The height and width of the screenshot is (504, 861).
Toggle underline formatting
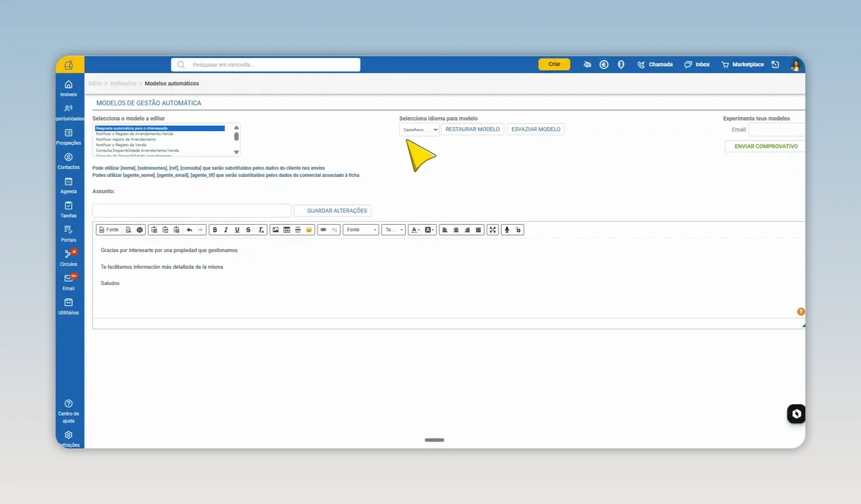(x=237, y=230)
